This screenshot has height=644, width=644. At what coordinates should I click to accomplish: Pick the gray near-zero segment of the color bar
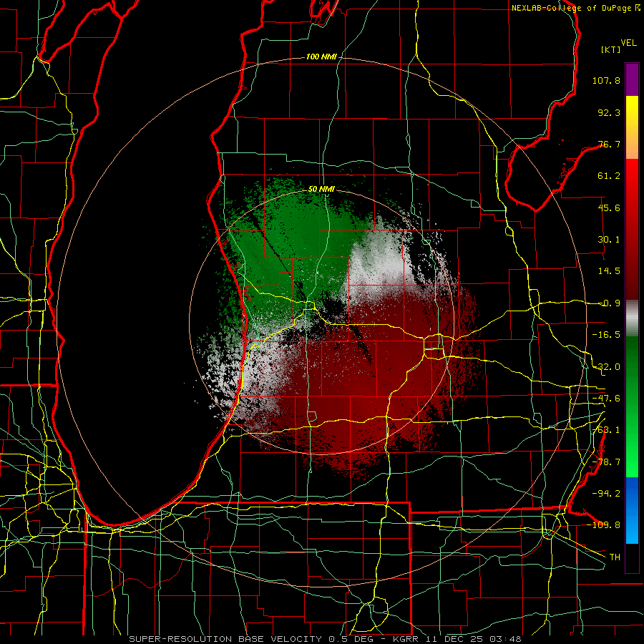coord(632,318)
